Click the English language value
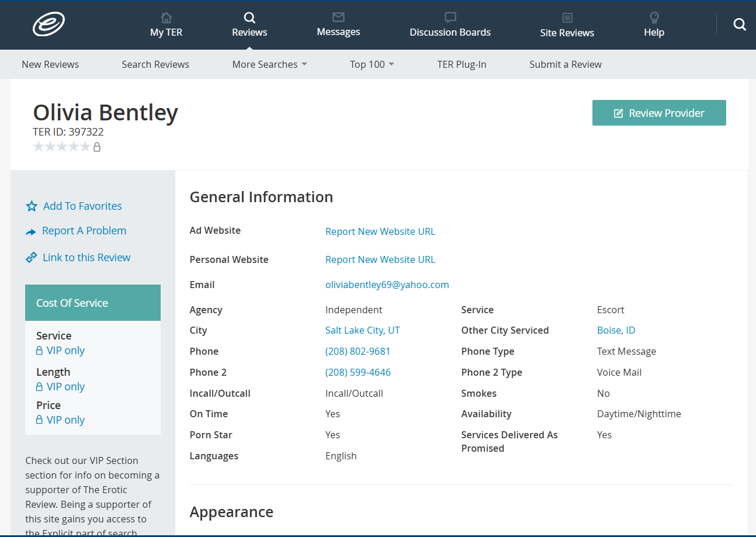Viewport: 756px width, 537px height. pos(341,456)
